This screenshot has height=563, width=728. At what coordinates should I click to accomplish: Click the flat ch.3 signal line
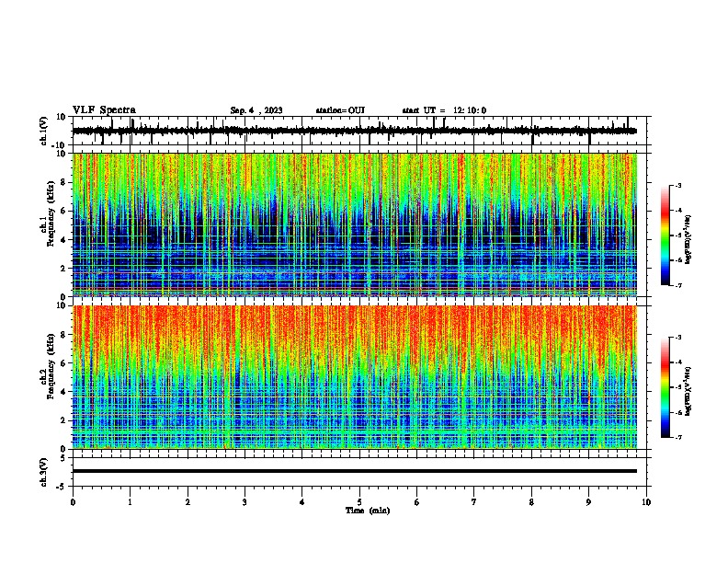tap(355, 471)
